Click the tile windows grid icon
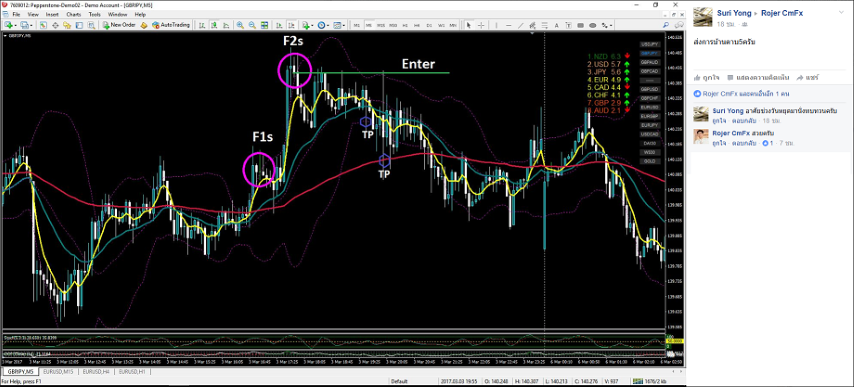This screenshot has width=854, height=387. (264, 25)
